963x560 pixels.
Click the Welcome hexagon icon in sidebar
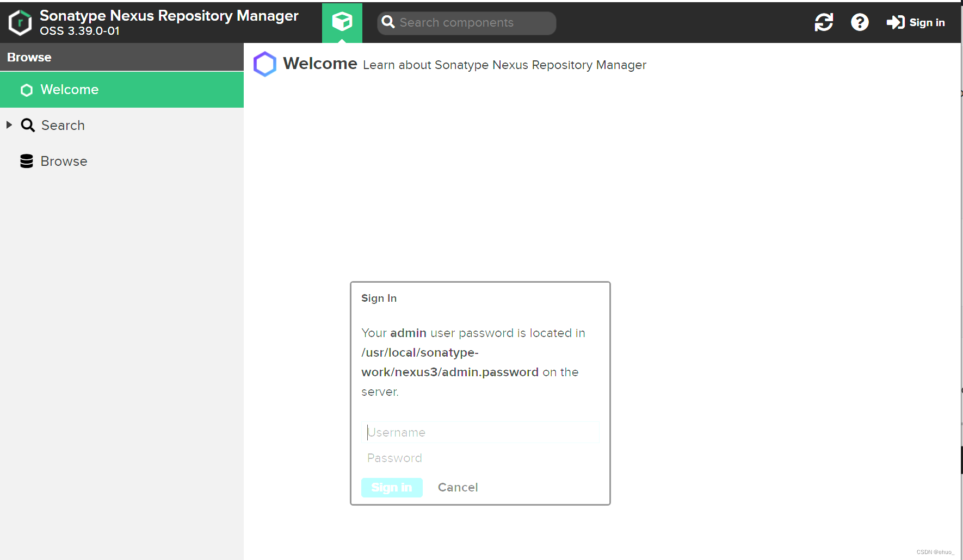click(x=27, y=90)
